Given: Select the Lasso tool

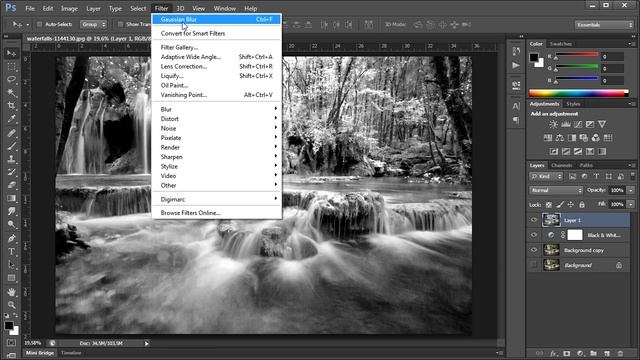Looking at the screenshot, I should [11, 80].
